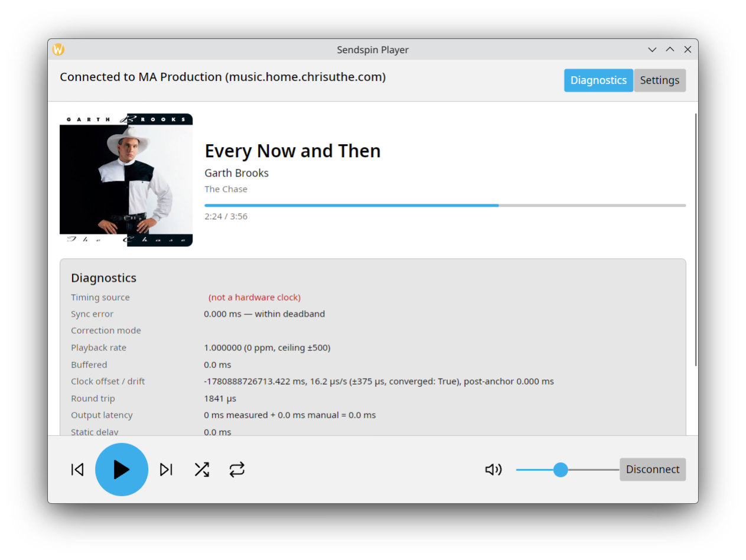Click the volume slider handle
Viewport: 746px width, 560px height.
click(x=561, y=470)
